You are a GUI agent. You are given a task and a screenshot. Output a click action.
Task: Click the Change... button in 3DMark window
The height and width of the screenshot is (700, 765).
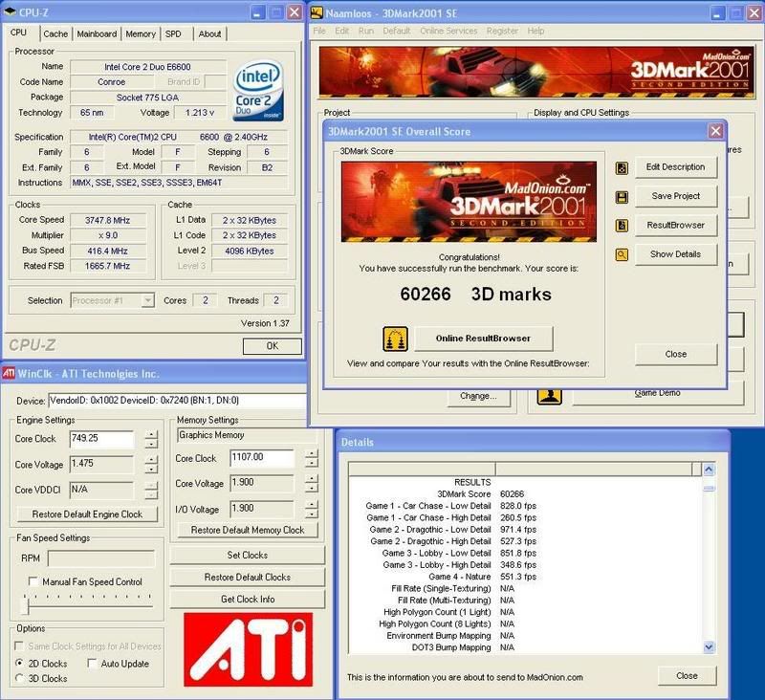(x=478, y=396)
